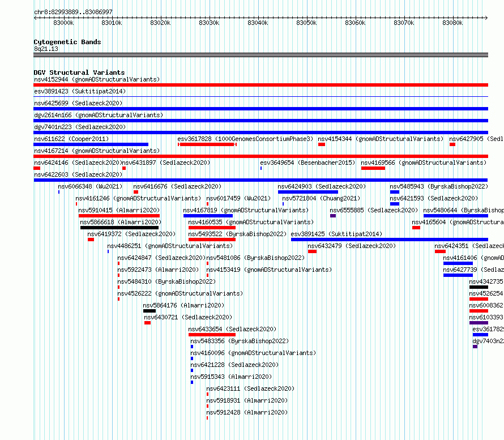Click nsv6066348 (Wu2021) label
504x440 pixels.
pos(90,186)
